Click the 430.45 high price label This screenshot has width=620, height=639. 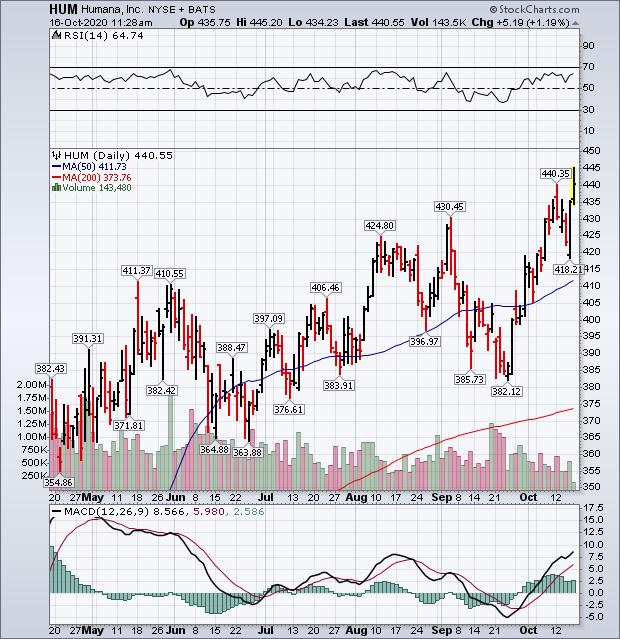(x=450, y=207)
